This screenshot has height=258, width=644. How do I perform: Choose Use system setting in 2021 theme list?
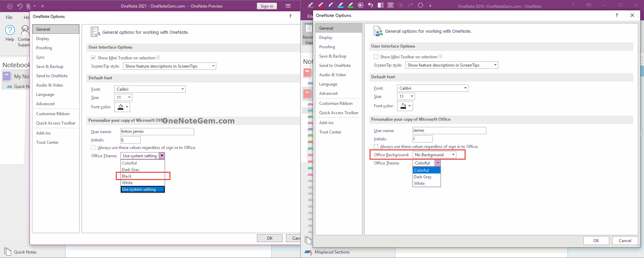143,189
